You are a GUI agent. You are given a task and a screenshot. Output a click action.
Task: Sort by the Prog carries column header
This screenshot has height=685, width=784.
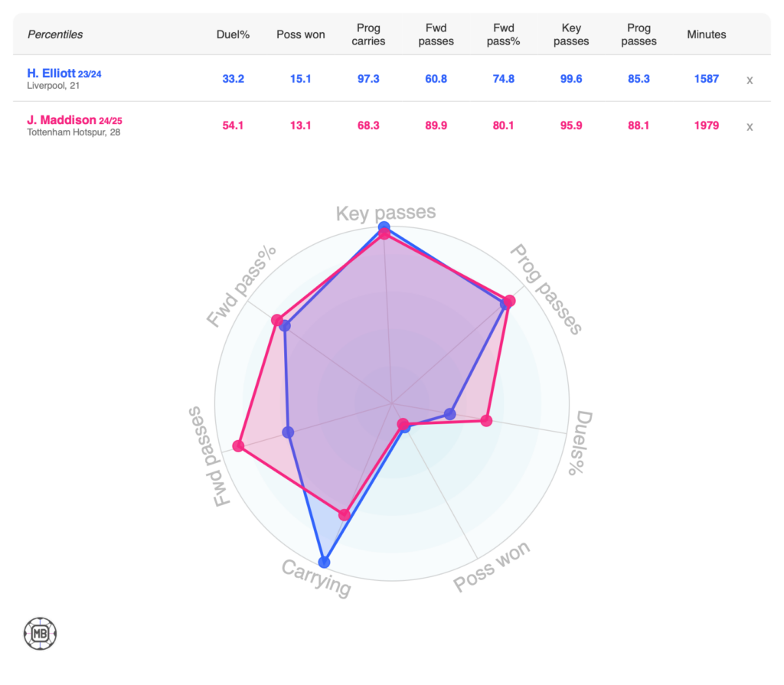pos(368,34)
